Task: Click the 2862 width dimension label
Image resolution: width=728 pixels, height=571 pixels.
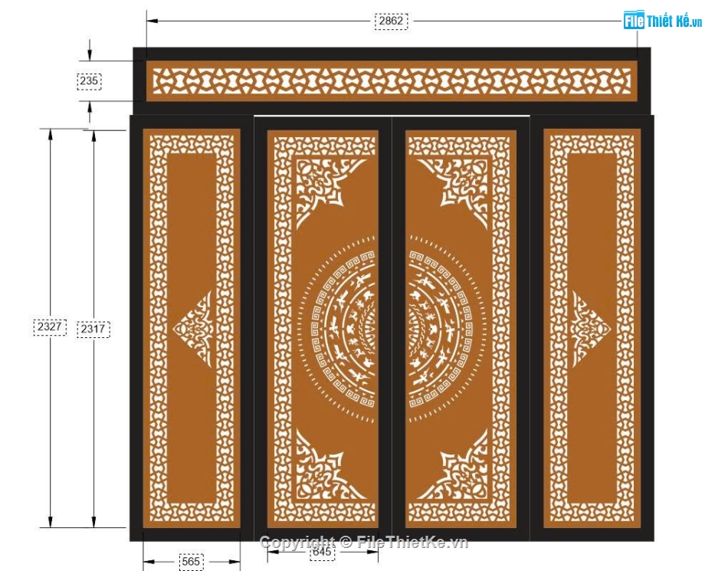Action: click(x=391, y=21)
